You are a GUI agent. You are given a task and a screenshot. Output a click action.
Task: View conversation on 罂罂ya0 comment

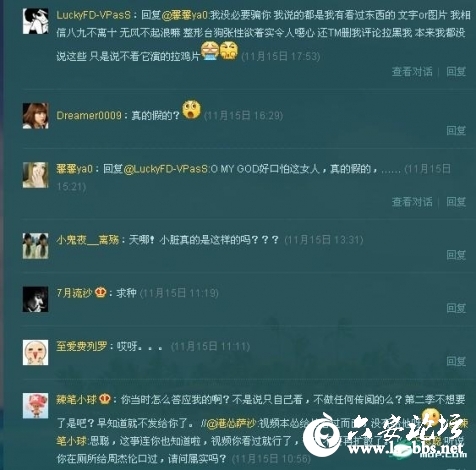[412, 201]
